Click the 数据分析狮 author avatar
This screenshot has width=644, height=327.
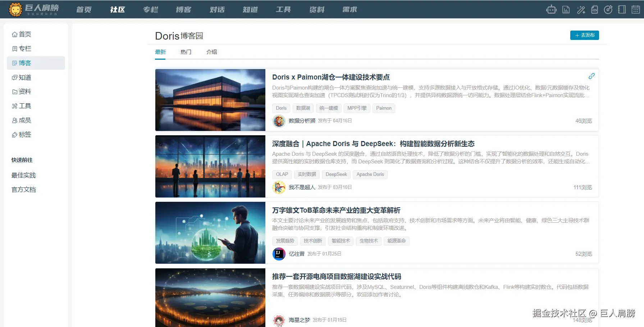coord(279,121)
